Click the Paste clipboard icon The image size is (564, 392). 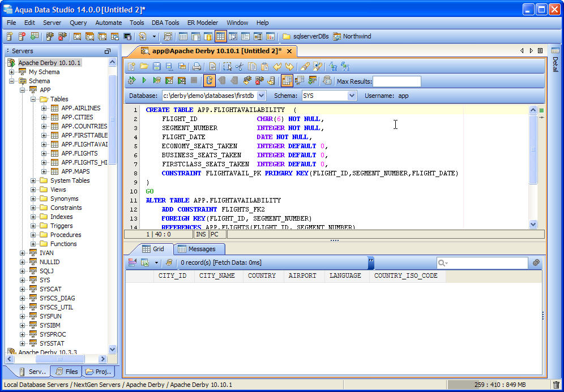264,66
